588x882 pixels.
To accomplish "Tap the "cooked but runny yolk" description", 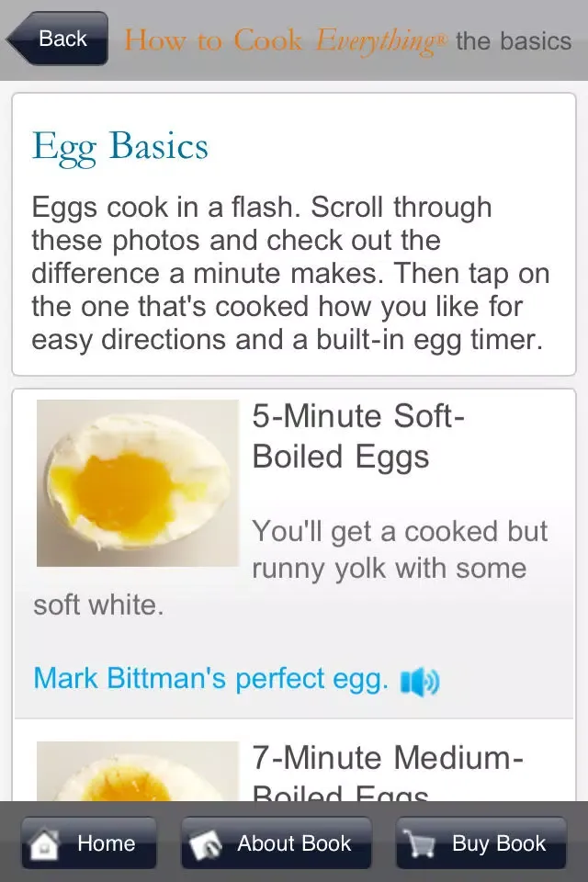I will (x=399, y=548).
